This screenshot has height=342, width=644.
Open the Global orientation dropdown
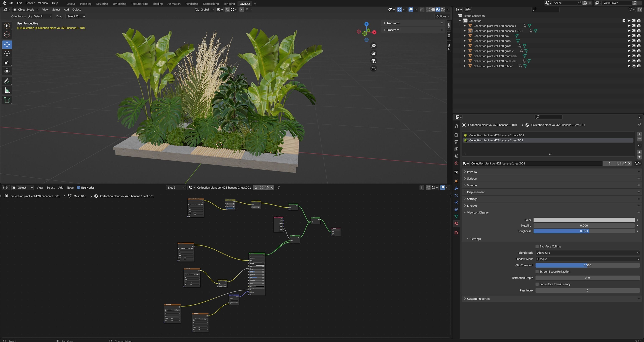tap(204, 9)
